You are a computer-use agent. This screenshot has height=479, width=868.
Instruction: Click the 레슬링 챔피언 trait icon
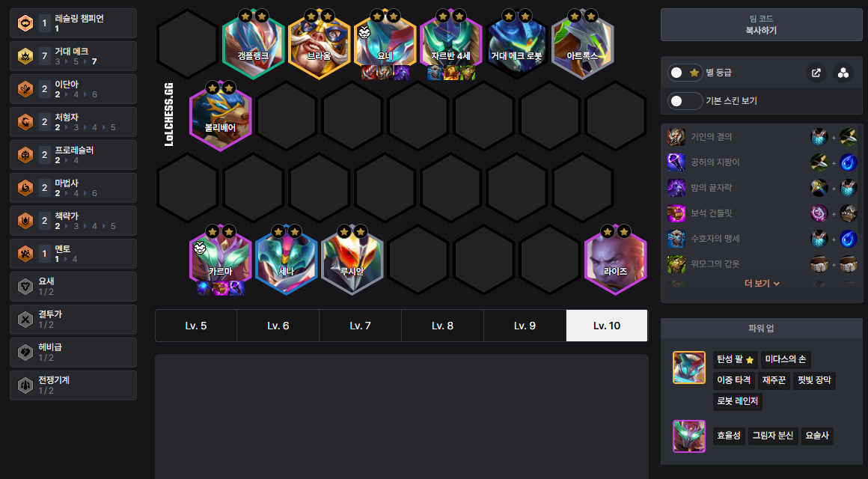pos(25,23)
